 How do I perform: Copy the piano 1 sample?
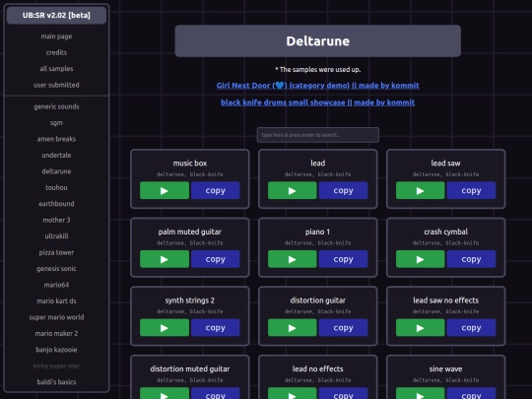(343, 259)
